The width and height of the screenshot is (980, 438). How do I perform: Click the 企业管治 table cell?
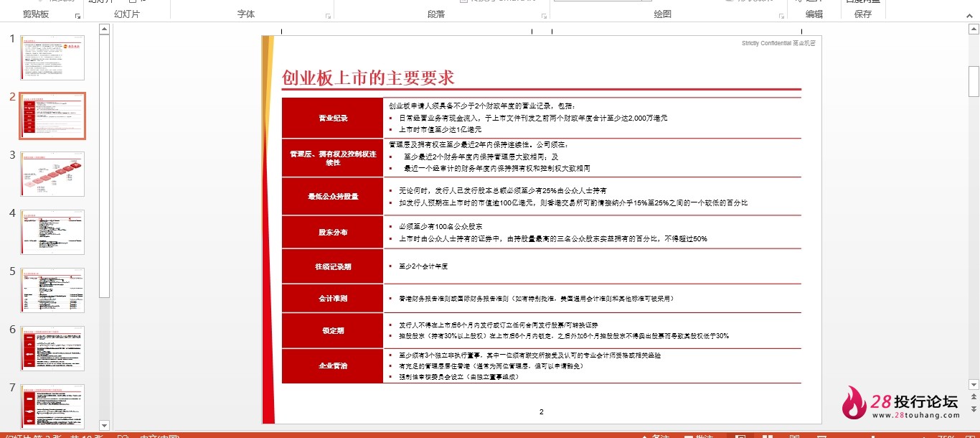point(333,366)
